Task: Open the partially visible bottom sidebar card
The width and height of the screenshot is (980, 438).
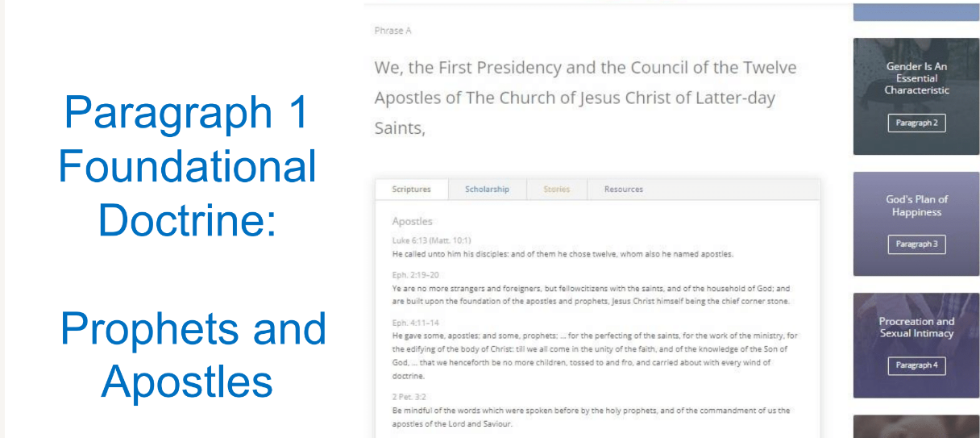Action: [916, 427]
